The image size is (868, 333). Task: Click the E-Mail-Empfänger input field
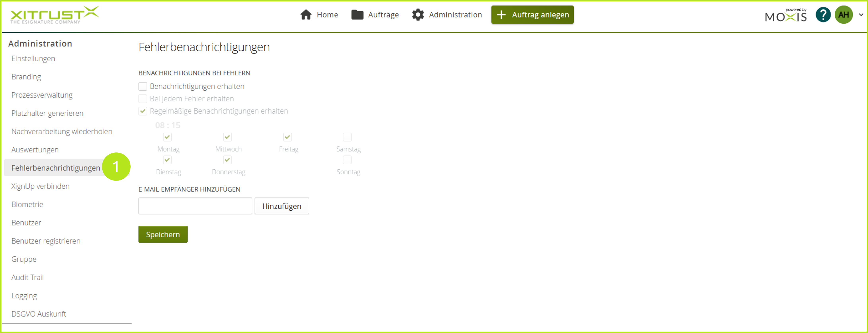195,206
